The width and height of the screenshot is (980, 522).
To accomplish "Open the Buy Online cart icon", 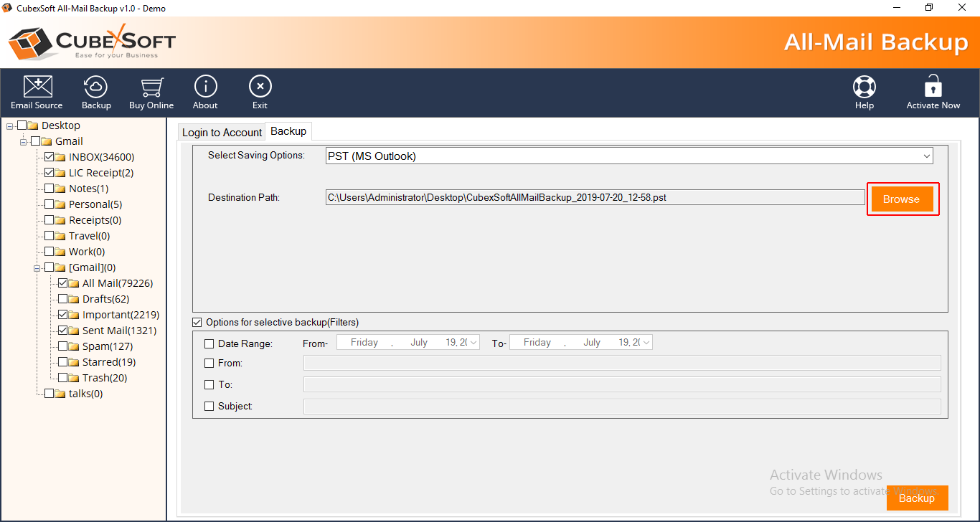I will click(151, 93).
